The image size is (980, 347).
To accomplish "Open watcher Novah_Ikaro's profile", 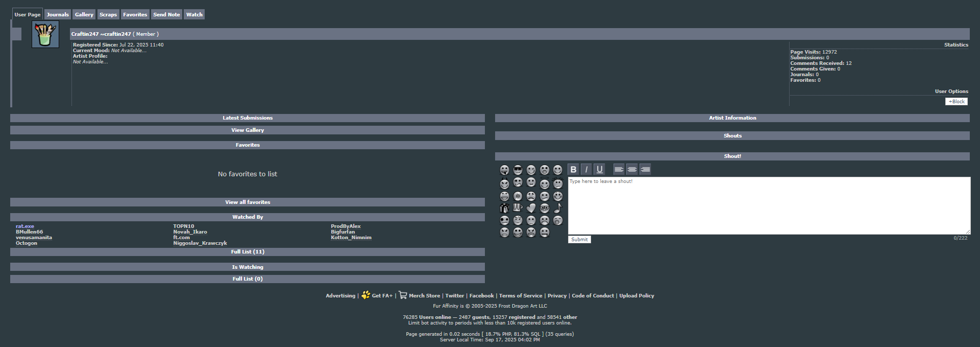I will point(190,232).
